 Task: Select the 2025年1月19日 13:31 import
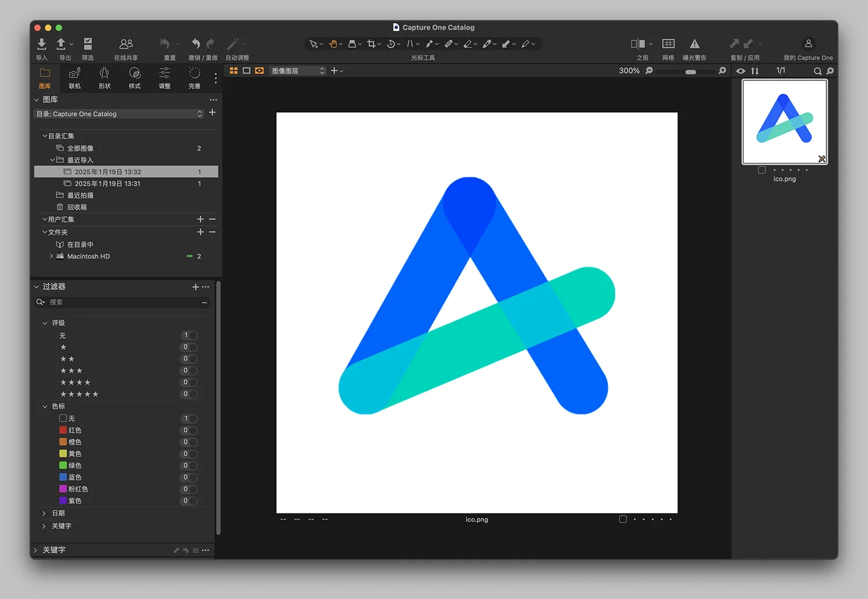tap(126, 184)
